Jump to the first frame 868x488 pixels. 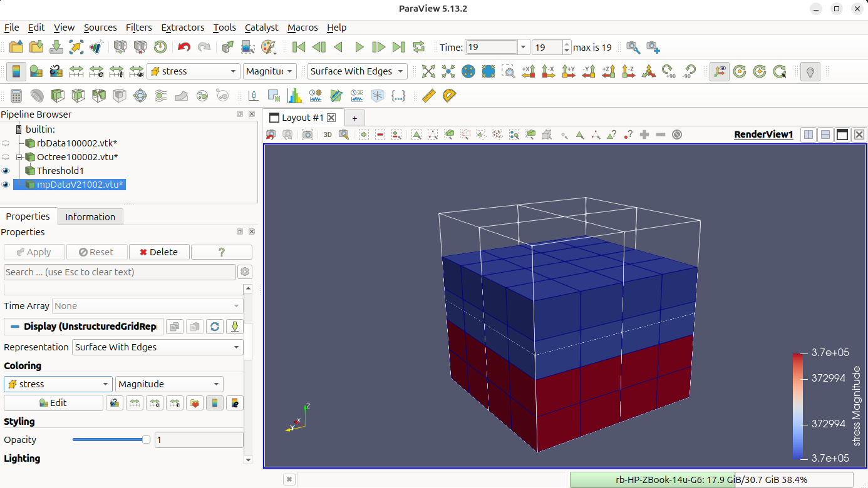pyautogui.click(x=299, y=47)
